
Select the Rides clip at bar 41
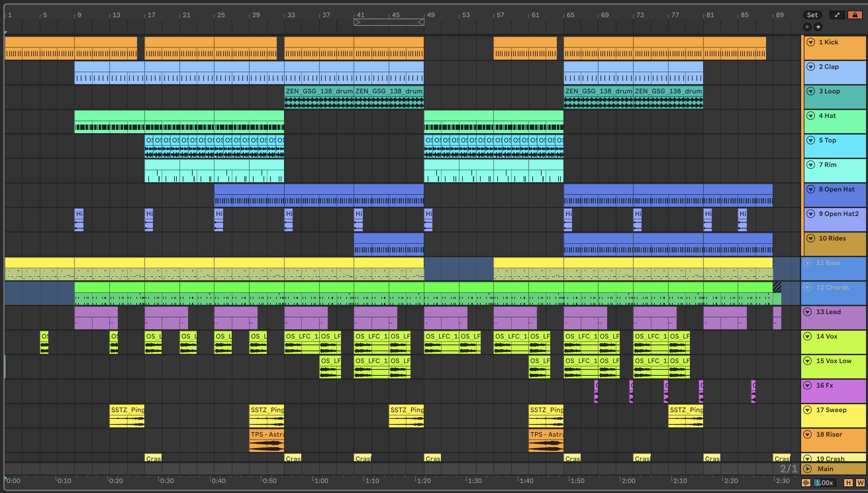point(389,244)
